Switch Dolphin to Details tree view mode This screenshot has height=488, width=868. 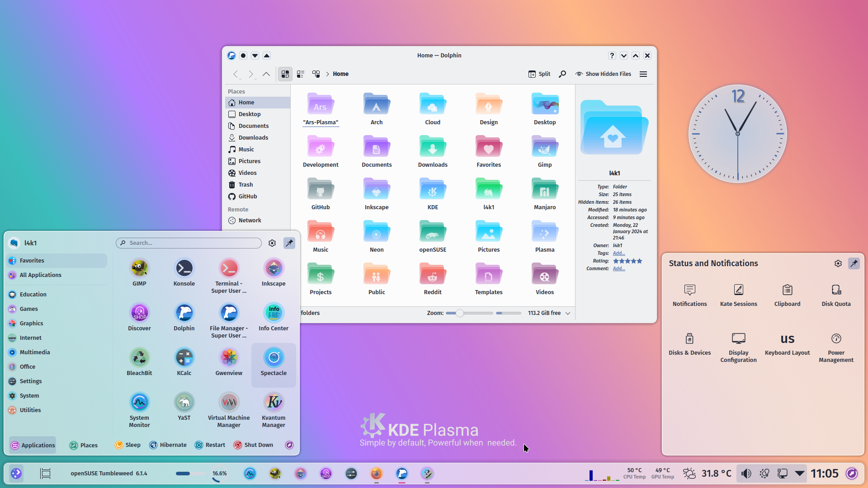[316, 74]
